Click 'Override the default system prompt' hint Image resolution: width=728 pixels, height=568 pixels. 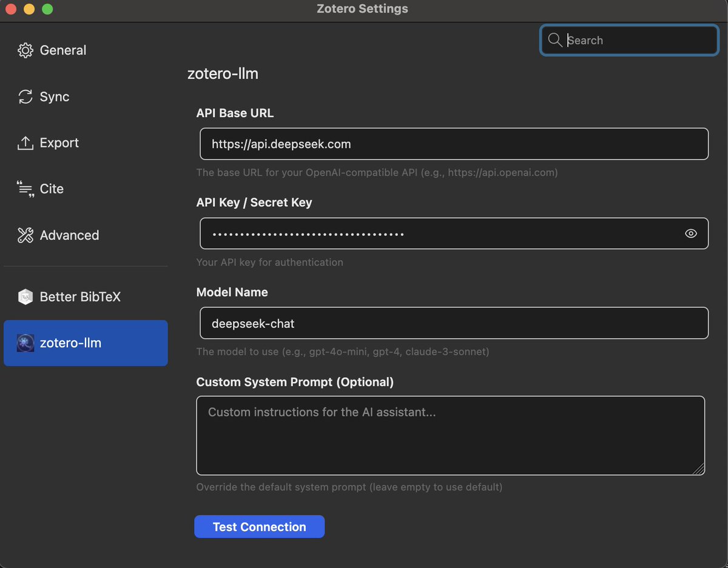click(349, 487)
